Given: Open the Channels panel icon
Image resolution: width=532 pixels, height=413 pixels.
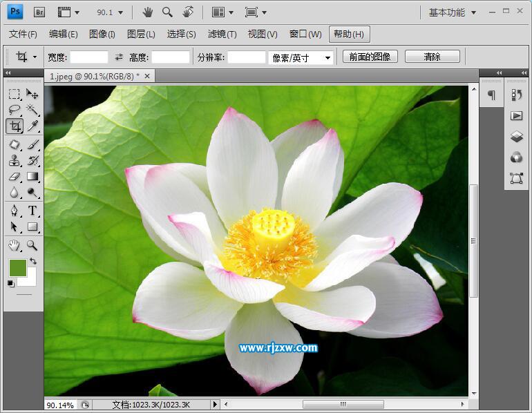Looking at the screenshot, I should click(516, 157).
